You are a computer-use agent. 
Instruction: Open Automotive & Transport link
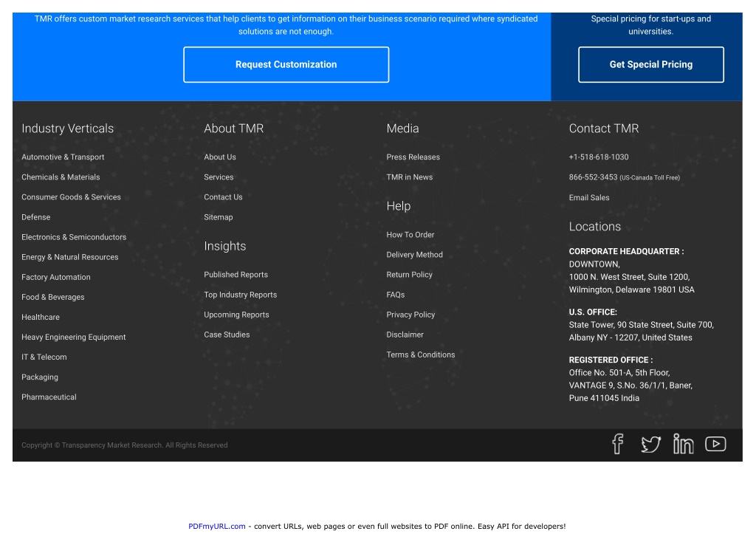pos(63,157)
